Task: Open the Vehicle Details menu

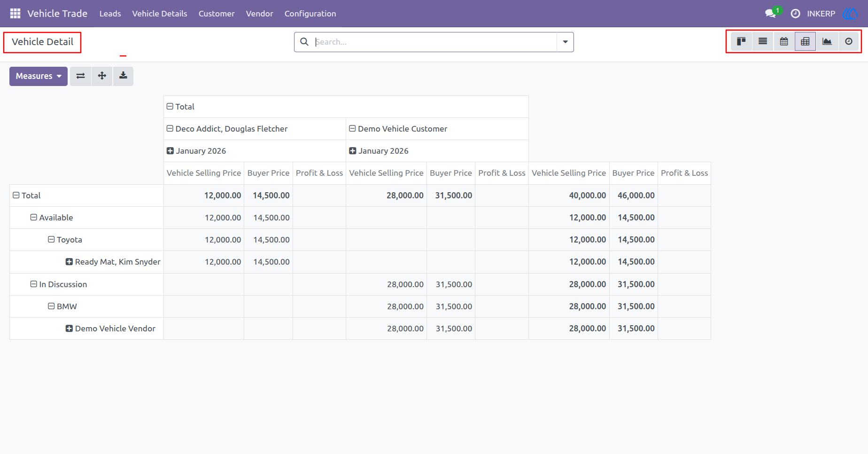Action: coord(160,14)
